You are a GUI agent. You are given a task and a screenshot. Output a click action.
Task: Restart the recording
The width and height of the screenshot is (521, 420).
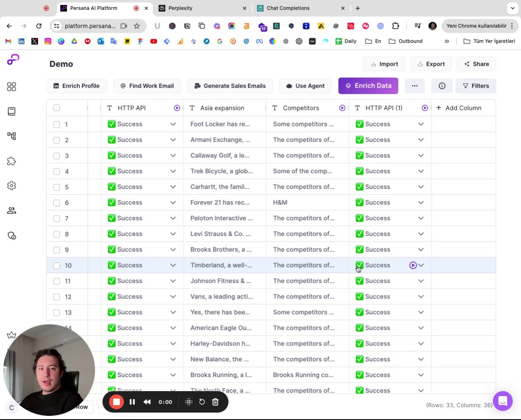(x=202, y=402)
